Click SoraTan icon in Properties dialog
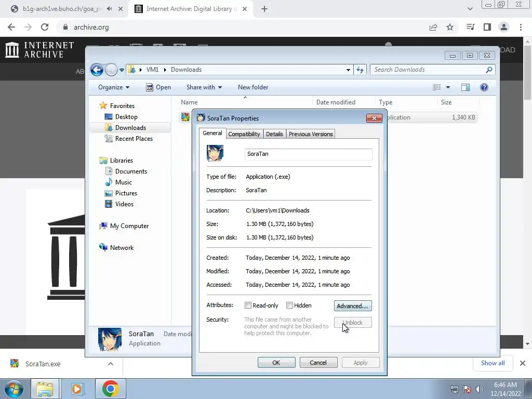 (215, 153)
